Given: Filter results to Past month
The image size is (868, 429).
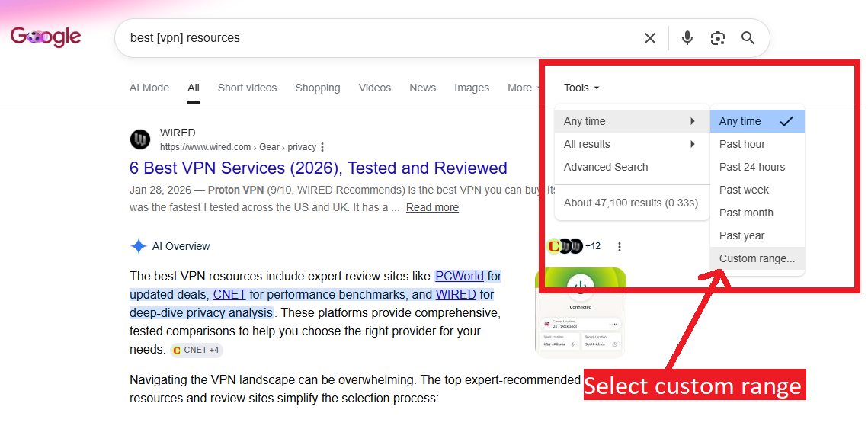Looking at the screenshot, I should point(757,213).
